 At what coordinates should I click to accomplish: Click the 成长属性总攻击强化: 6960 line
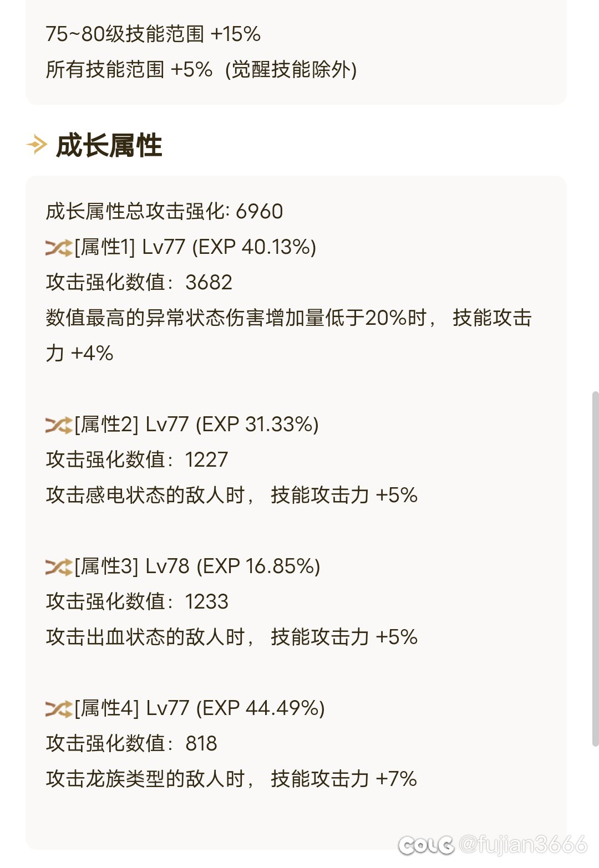pyautogui.click(x=164, y=211)
